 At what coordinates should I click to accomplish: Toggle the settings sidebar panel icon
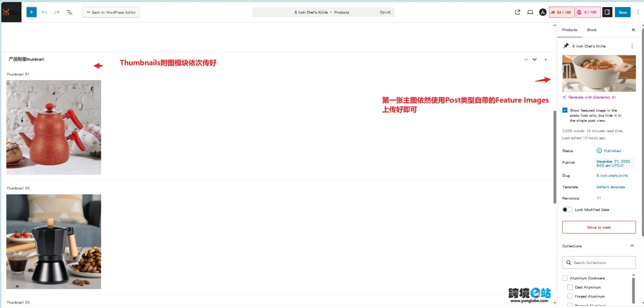click(607, 12)
